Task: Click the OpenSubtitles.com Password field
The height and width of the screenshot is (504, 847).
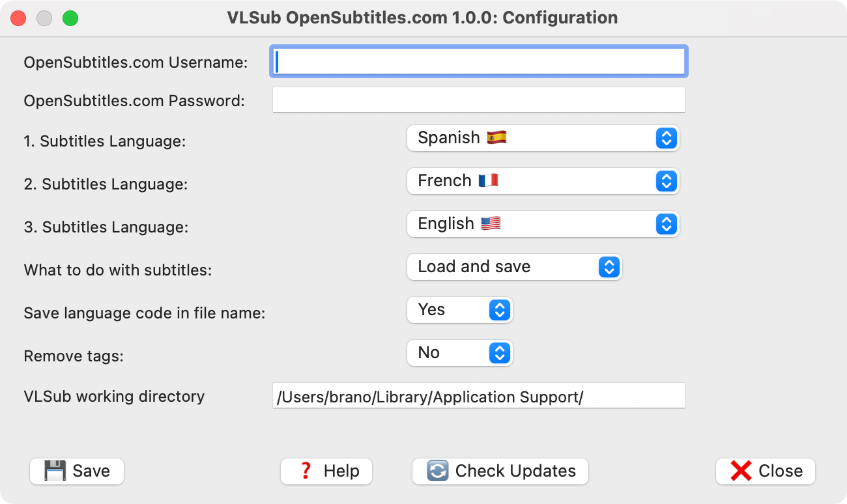Action: click(479, 100)
